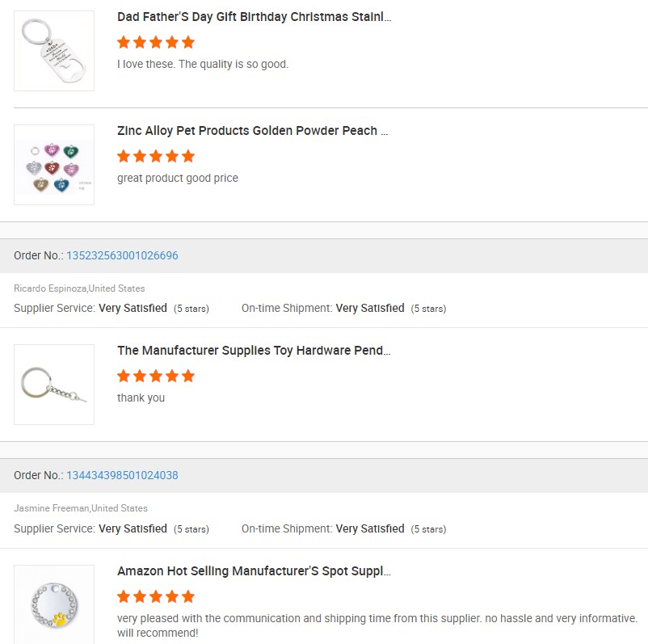Image resolution: width=648 pixels, height=644 pixels.
Task: Click the silver keyring pendant thumbnail
Action: coord(53,385)
